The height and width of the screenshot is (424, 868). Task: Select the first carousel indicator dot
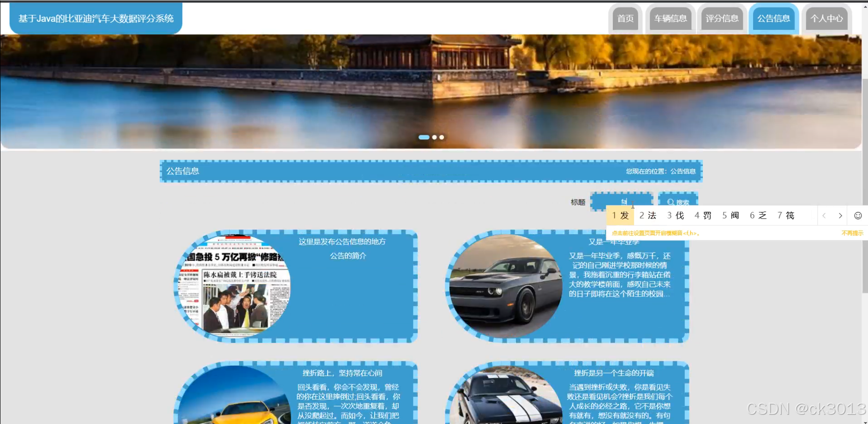[424, 137]
